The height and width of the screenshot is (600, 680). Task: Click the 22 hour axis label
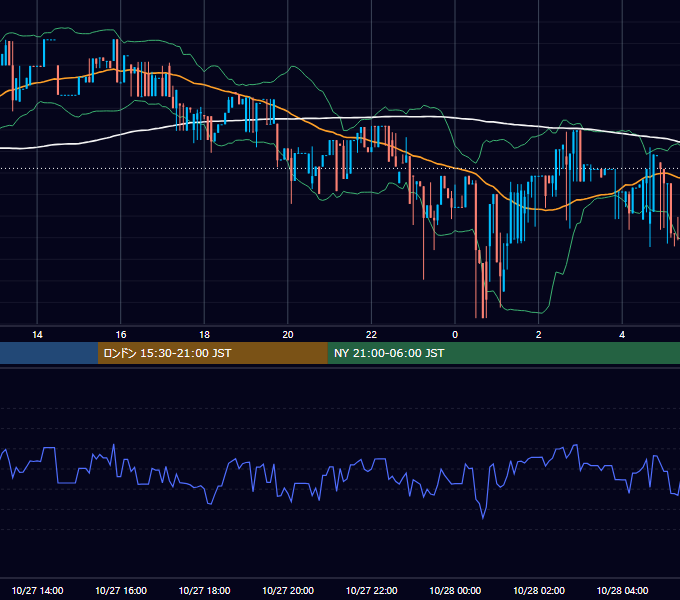[371, 335]
